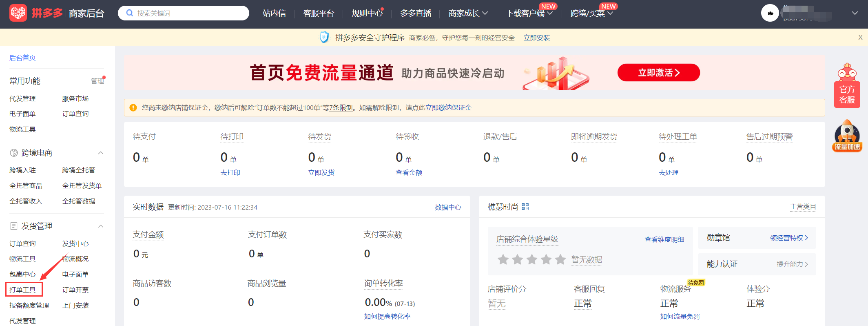Click 退款/售后 status label
This screenshot has height=326, width=868.
click(x=500, y=136)
